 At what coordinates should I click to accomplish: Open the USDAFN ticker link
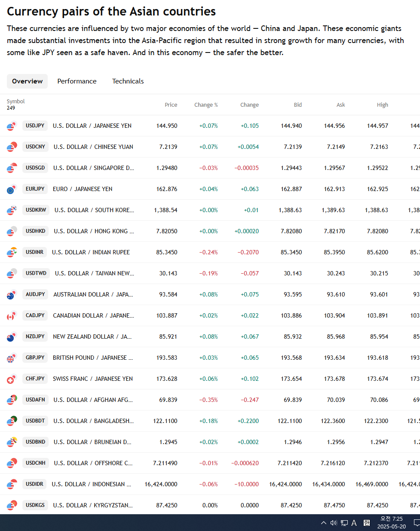point(35,400)
